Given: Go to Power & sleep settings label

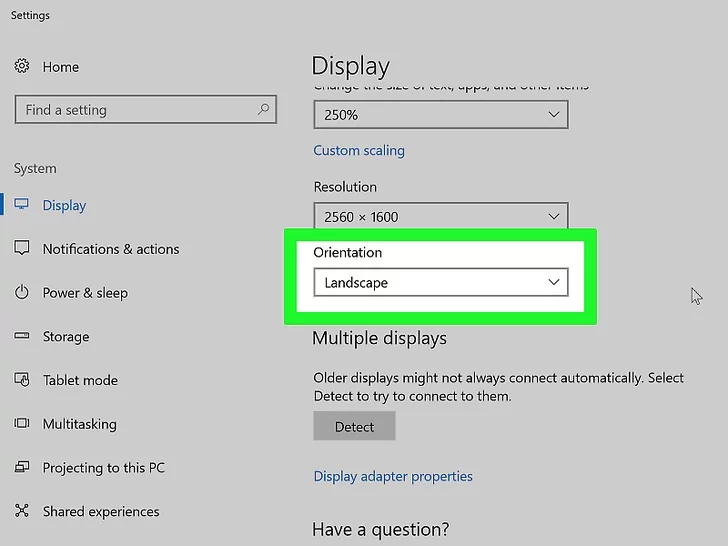Looking at the screenshot, I should click(85, 293).
